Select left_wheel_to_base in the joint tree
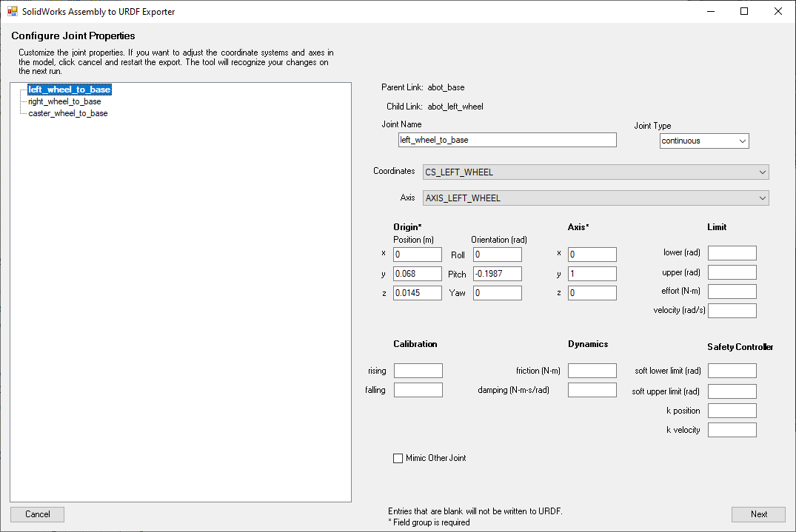This screenshot has height=532, width=796. pos(69,90)
